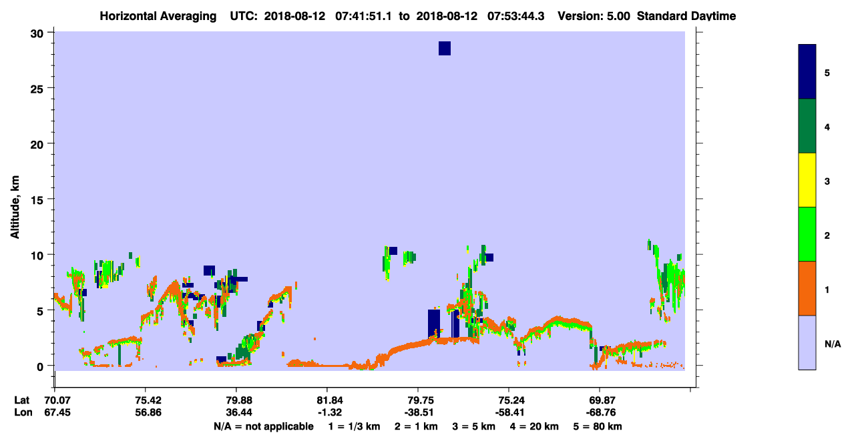868x445 pixels.
Task: Click the dark blue level 5 color swatch
Action: (x=807, y=72)
